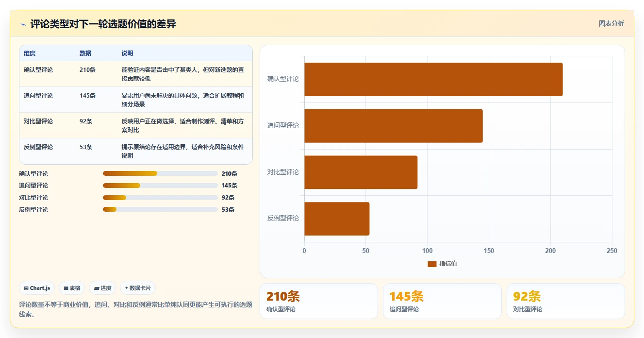Viewport: 644px width, 338px height.
Task: Select the Chart.js tag chip
Action: point(37,288)
